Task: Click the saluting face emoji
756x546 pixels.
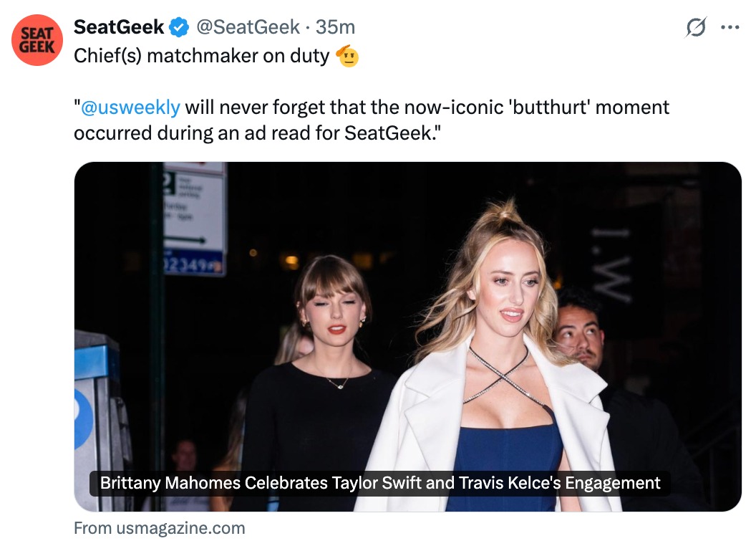Action: [x=347, y=56]
